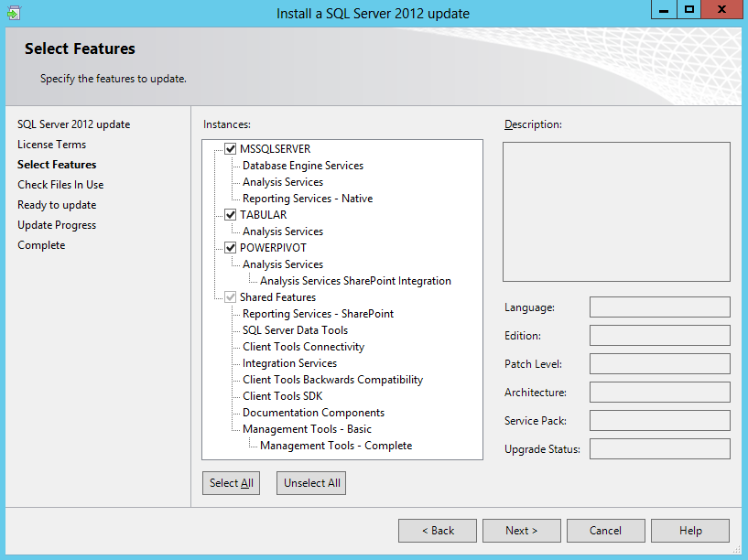Select Analysis Services under MSSQLSERVER
The width and height of the screenshot is (748, 560).
coord(283,182)
